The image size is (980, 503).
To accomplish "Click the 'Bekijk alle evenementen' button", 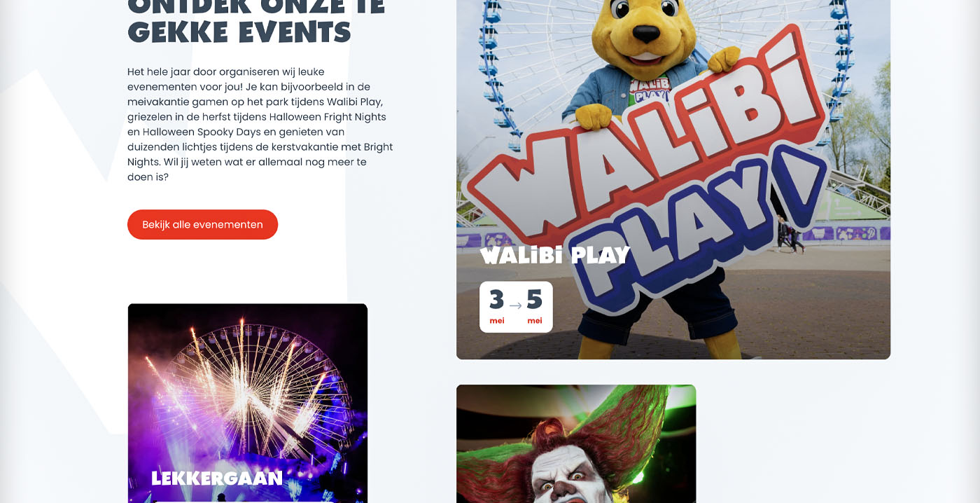I will [202, 224].
